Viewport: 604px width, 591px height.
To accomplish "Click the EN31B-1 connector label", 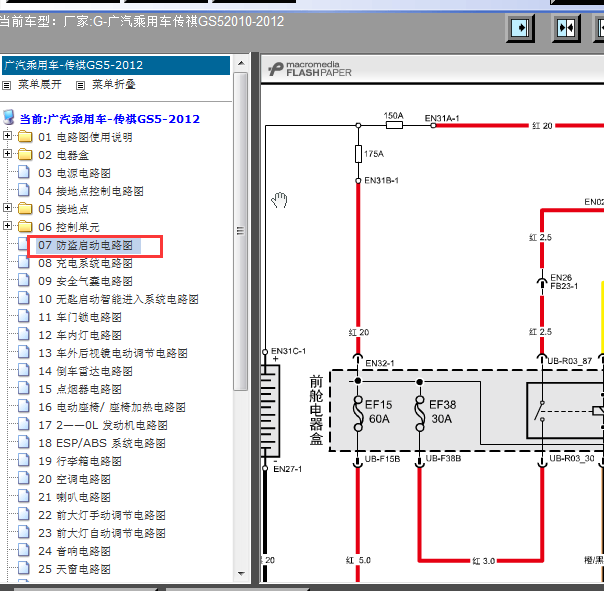I will coord(381,180).
